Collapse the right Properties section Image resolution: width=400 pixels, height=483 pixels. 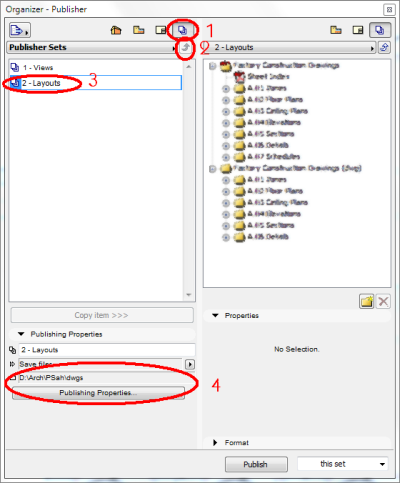tap(216, 315)
